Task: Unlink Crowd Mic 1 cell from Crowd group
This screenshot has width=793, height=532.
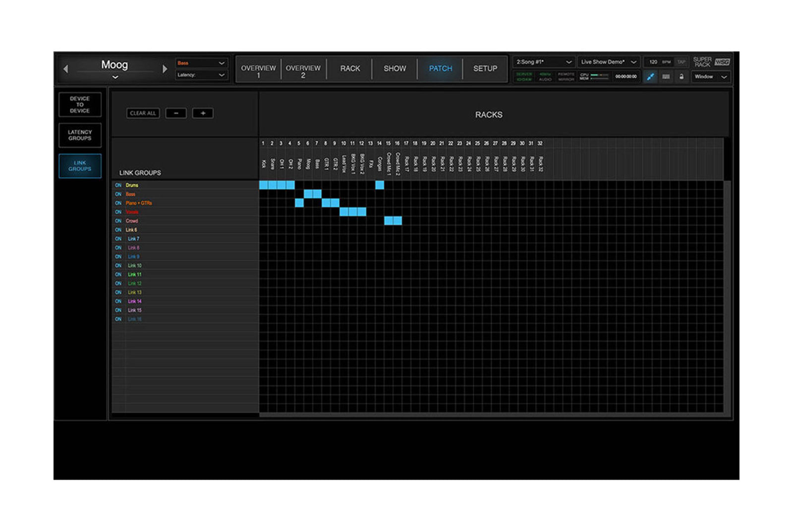Action: pyautogui.click(x=389, y=221)
